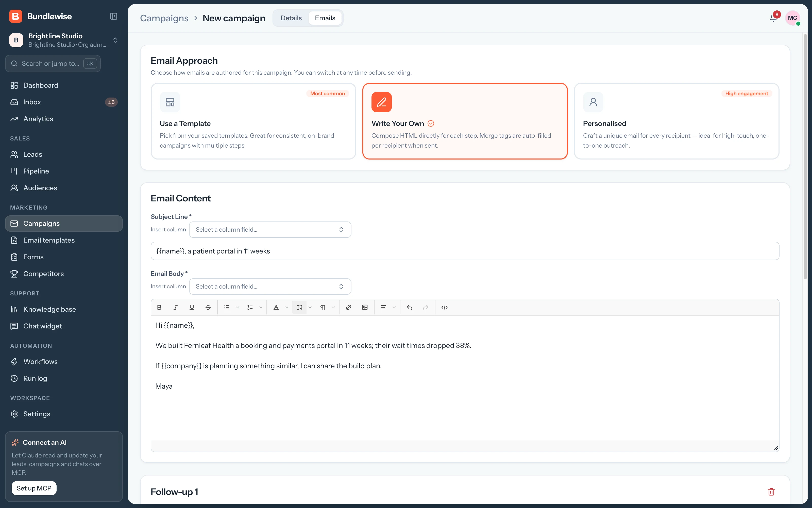
Task: Select the Use a Template approach
Action: tap(253, 121)
